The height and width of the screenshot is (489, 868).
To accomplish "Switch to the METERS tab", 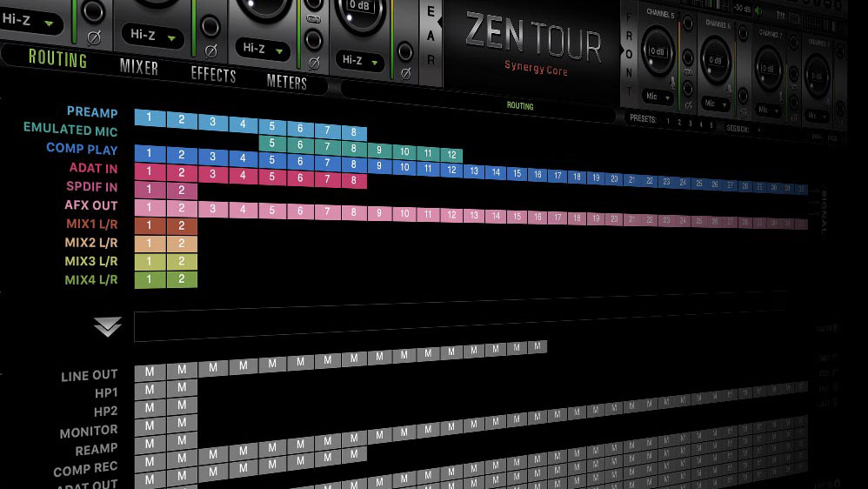I will [x=286, y=82].
